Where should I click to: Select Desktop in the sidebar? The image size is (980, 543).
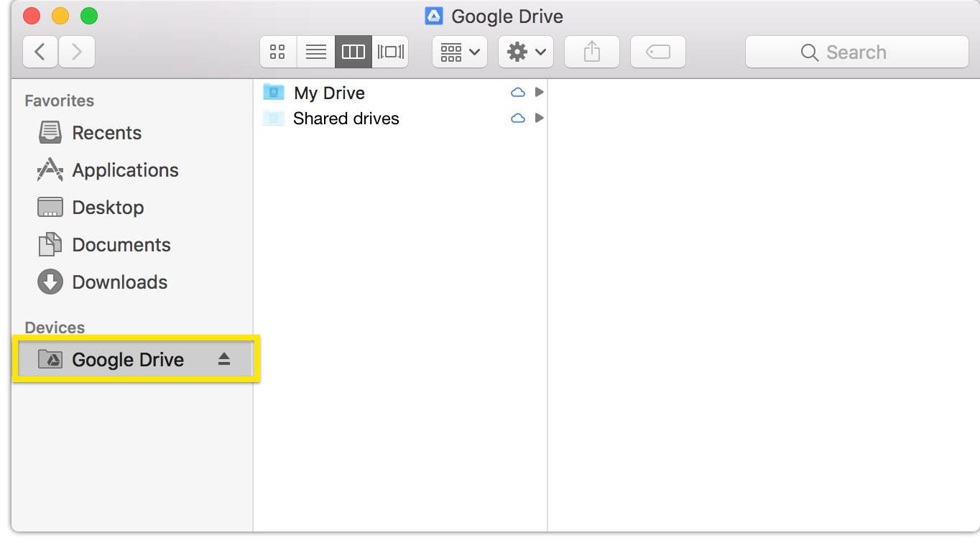108,208
